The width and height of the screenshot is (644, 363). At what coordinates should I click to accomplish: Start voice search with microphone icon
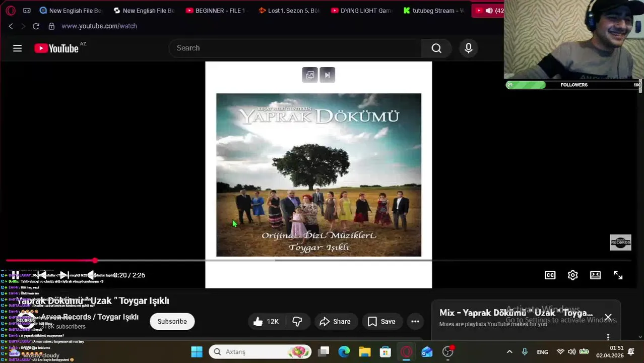[469, 48]
